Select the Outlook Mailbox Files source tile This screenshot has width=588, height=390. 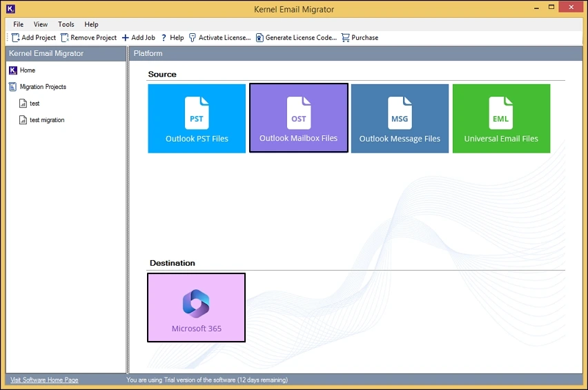point(299,118)
